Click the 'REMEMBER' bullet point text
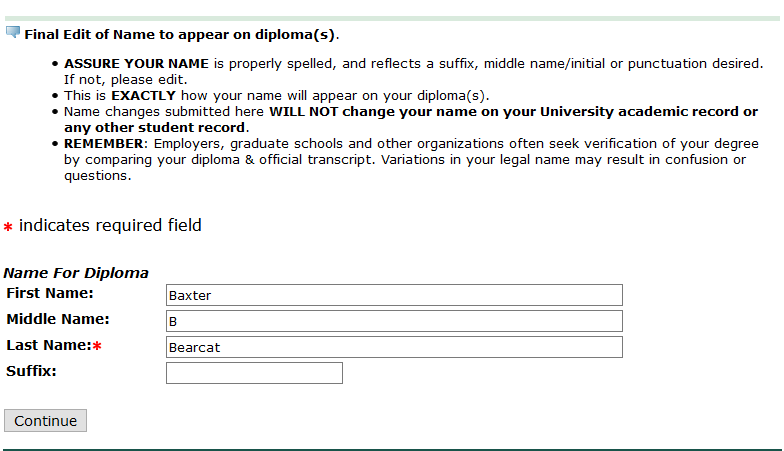 coord(105,144)
